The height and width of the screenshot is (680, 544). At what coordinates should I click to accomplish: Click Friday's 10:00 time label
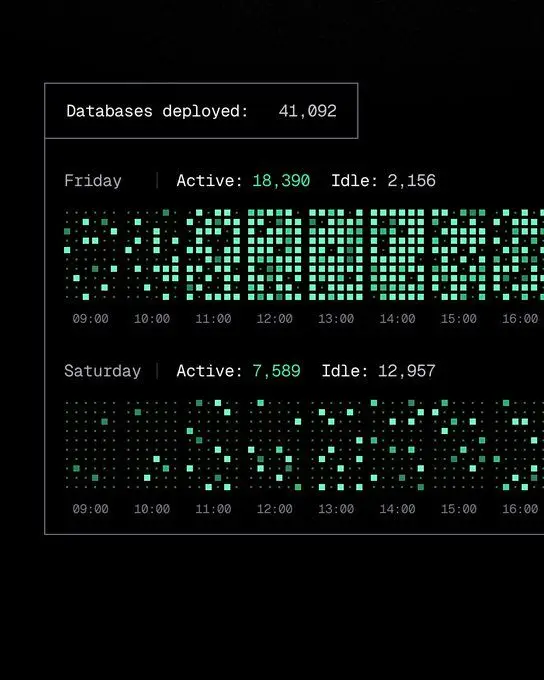coord(152,319)
